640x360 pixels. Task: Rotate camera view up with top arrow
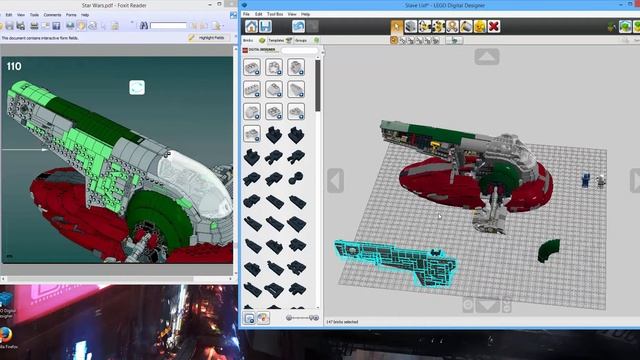(487, 57)
